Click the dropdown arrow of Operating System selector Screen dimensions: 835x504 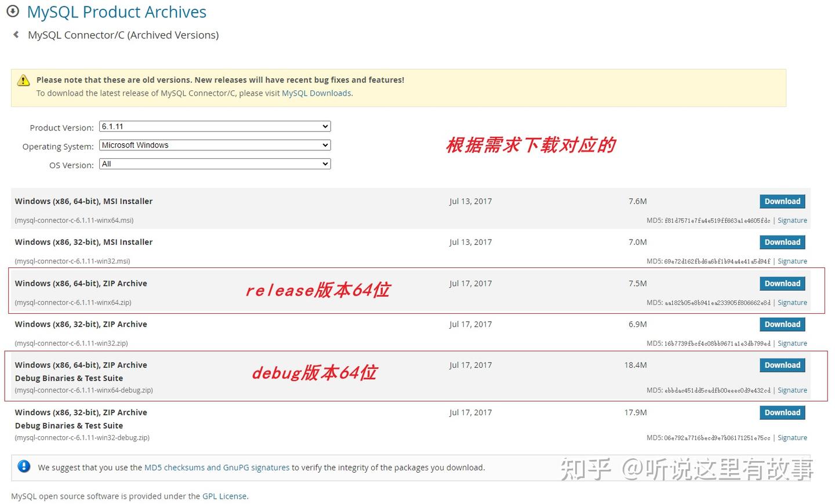325,144
